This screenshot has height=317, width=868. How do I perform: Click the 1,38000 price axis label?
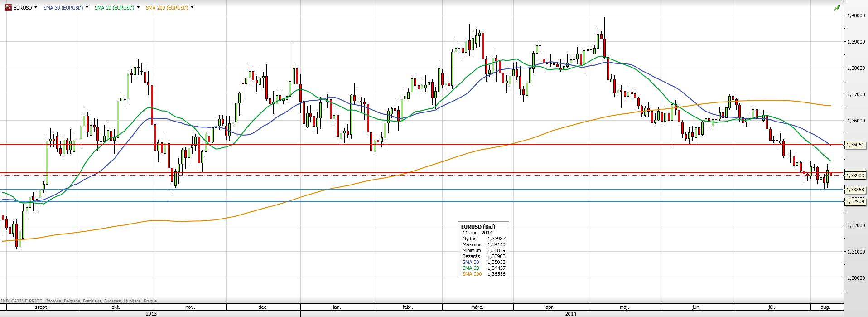(856, 68)
